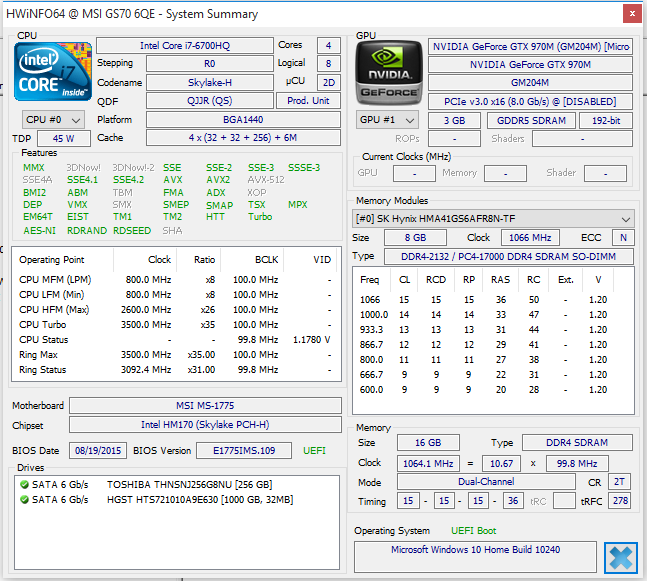The width and height of the screenshot is (647, 581).
Task: Click the 3 GB video memory field
Action: tap(454, 120)
